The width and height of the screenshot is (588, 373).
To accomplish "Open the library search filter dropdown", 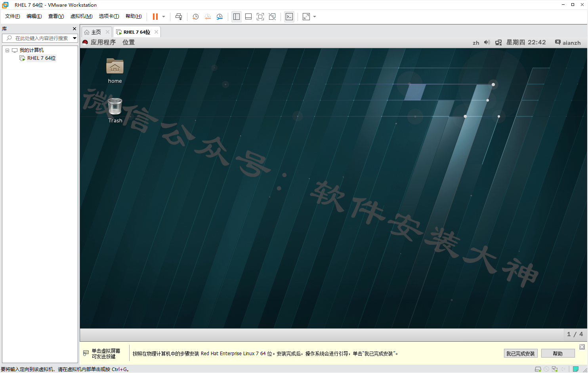I will point(74,38).
